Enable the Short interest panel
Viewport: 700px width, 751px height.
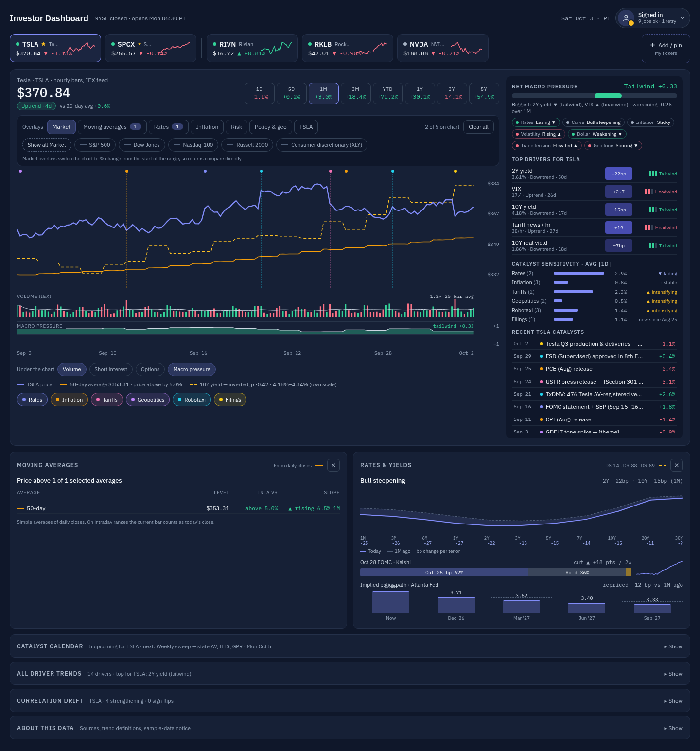click(x=111, y=369)
